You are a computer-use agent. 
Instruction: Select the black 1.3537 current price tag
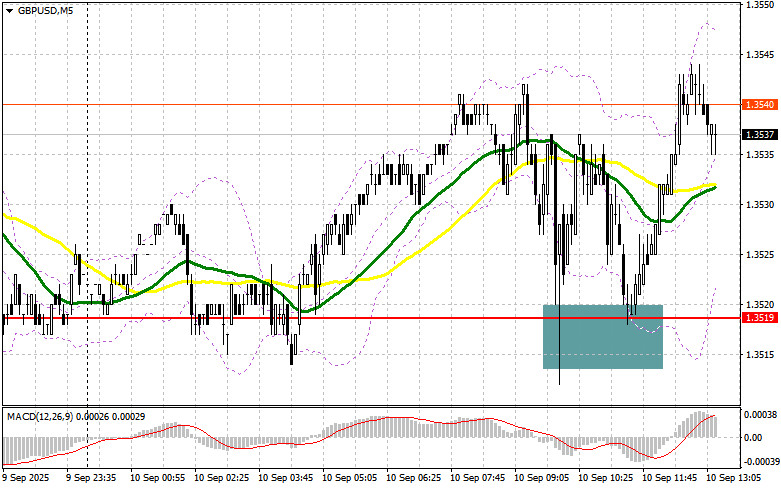pyautogui.click(x=760, y=134)
